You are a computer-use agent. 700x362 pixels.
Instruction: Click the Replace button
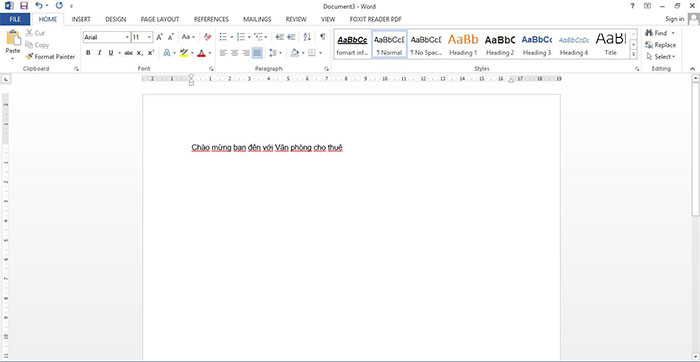tap(660, 45)
